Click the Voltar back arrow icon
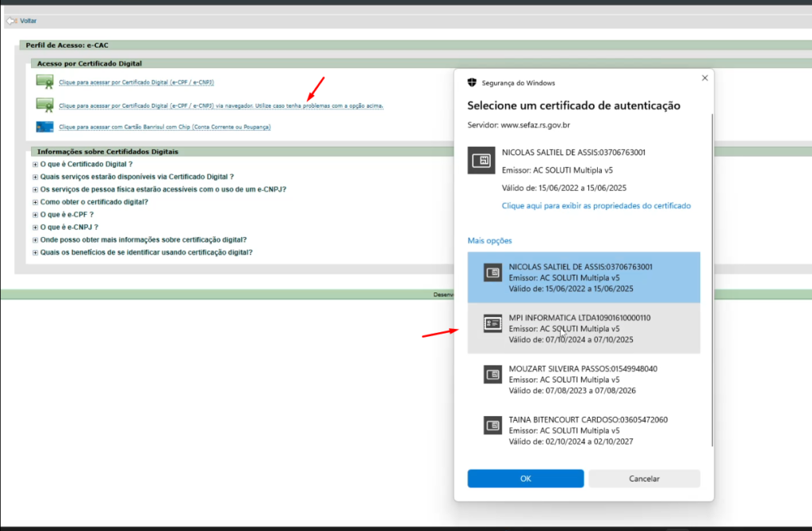The height and width of the screenshot is (531, 812). click(x=11, y=21)
